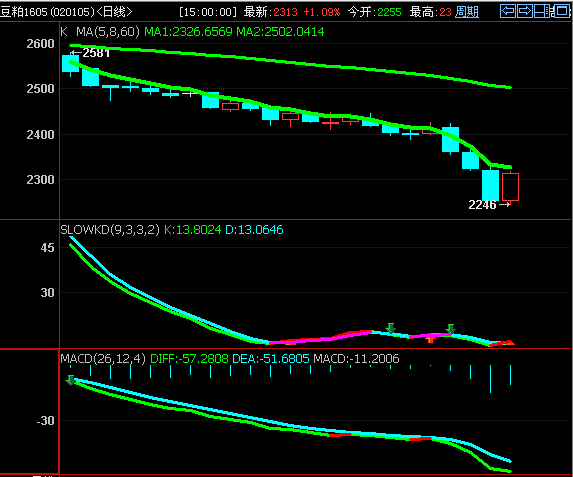Select the MA(5,8,60) indicator label
Image resolution: width=573 pixels, height=477 pixels.
pos(108,32)
